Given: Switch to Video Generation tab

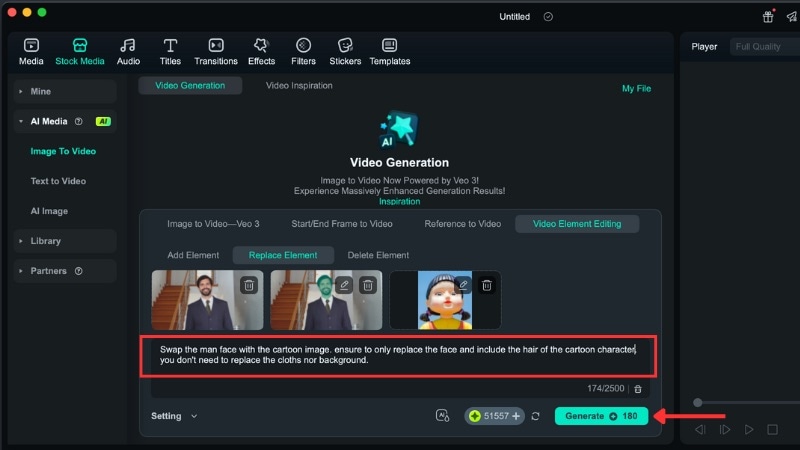Looking at the screenshot, I should point(190,86).
